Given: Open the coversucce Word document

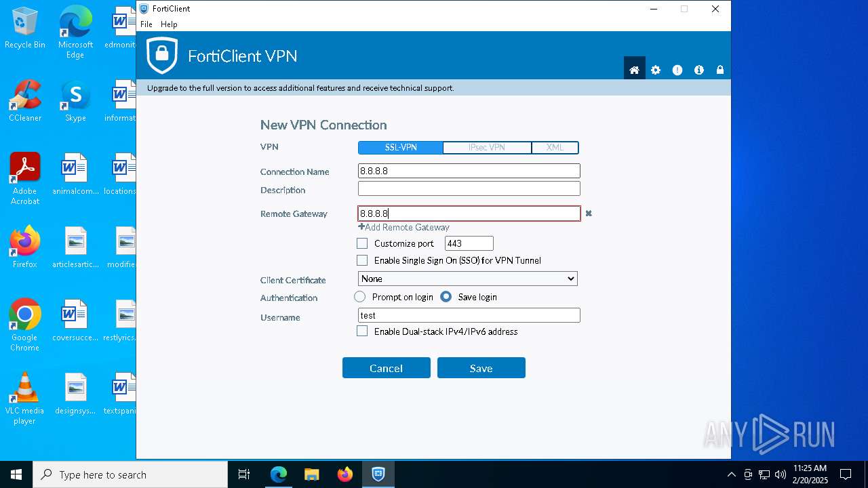Looking at the screenshot, I should coord(75,321).
